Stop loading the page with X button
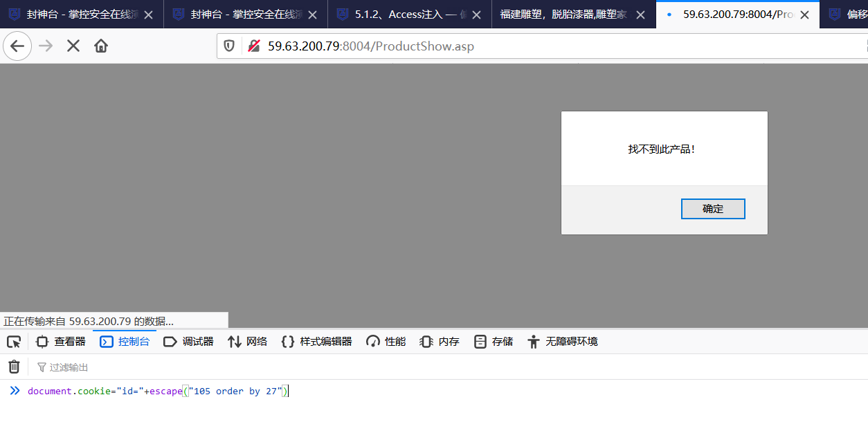Viewport: 868px width, 424px height. 73,46
